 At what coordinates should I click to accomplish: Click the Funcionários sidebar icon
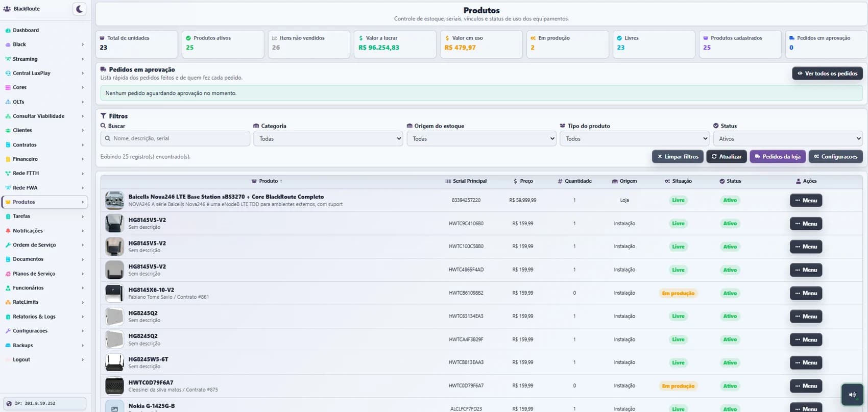pyautogui.click(x=8, y=288)
